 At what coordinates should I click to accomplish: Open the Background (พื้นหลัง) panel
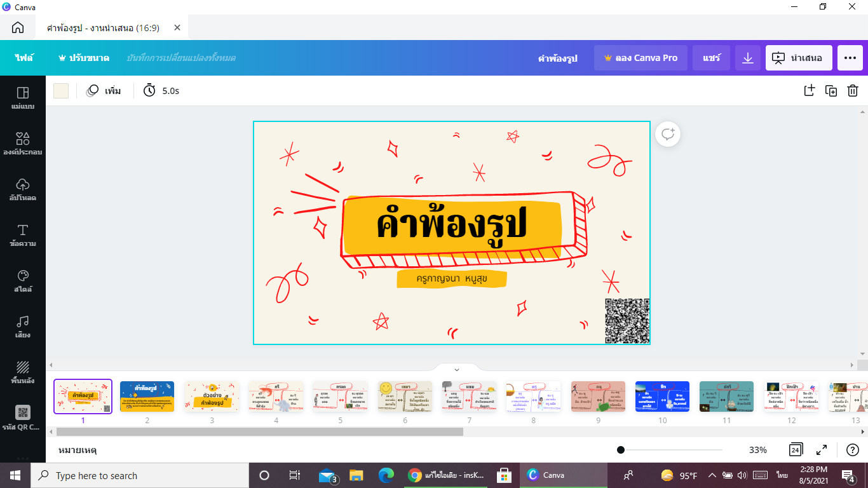click(x=22, y=372)
